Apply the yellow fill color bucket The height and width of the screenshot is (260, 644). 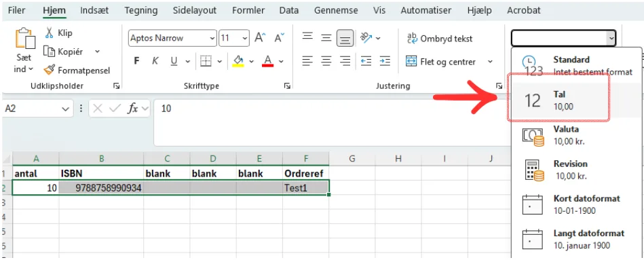pos(238,61)
